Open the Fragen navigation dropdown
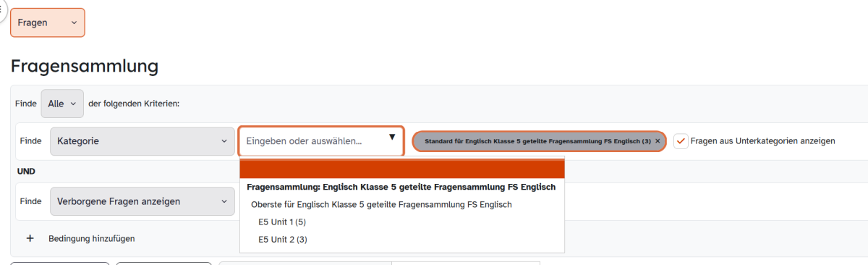Viewport: 868px width, 265px height. coord(47,22)
